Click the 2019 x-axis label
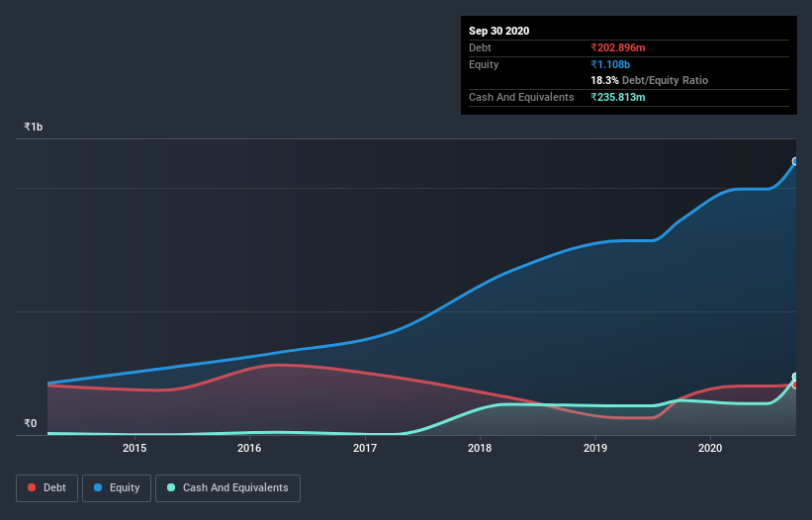 point(595,448)
